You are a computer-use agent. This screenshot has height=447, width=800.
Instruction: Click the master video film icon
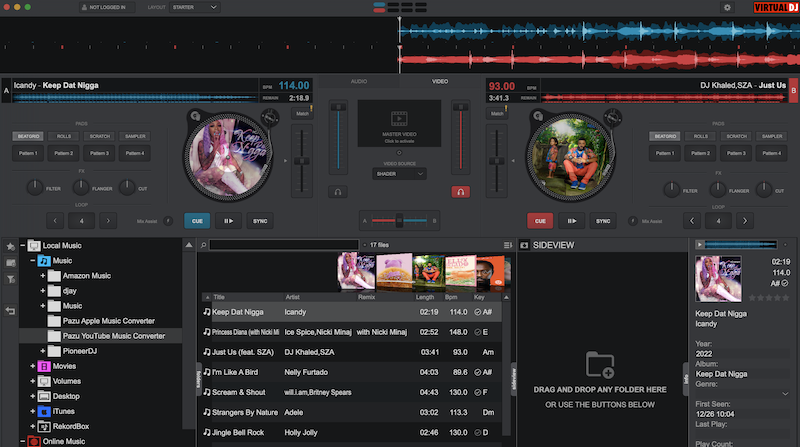coord(399,118)
